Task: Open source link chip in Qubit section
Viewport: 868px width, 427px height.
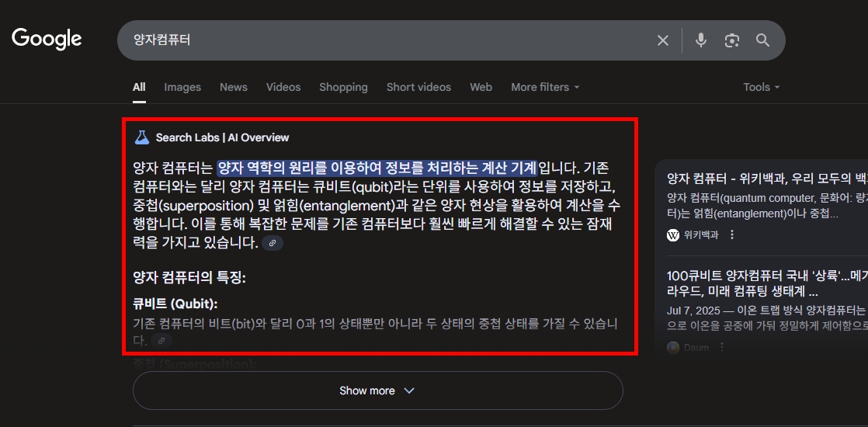Action: [x=161, y=341]
